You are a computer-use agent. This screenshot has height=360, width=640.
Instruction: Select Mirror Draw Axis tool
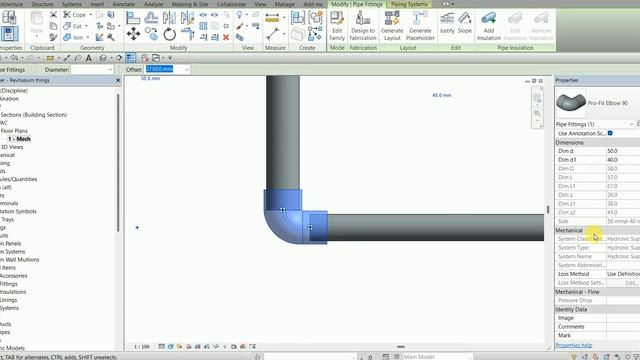point(187,18)
